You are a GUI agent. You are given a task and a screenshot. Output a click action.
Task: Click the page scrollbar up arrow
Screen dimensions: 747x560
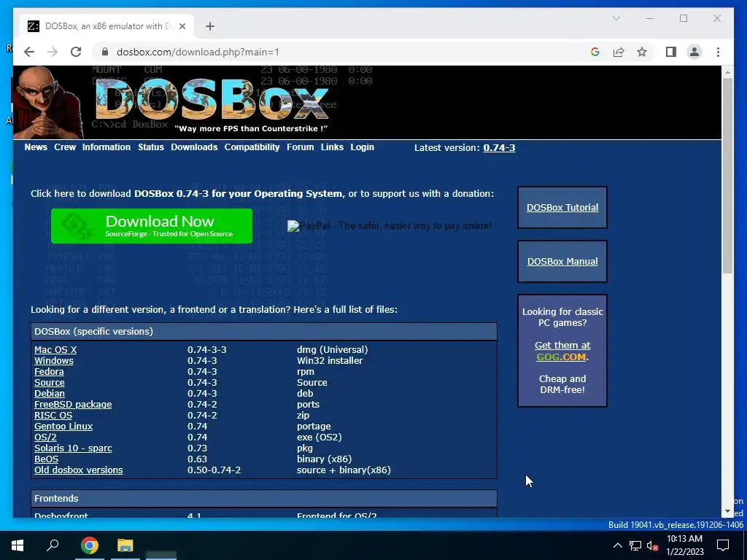(727, 72)
